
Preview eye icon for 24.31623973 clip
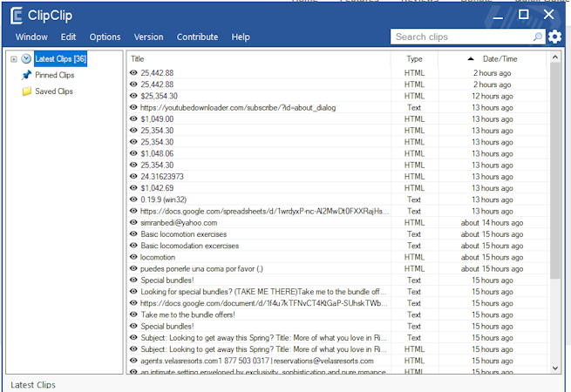point(133,176)
